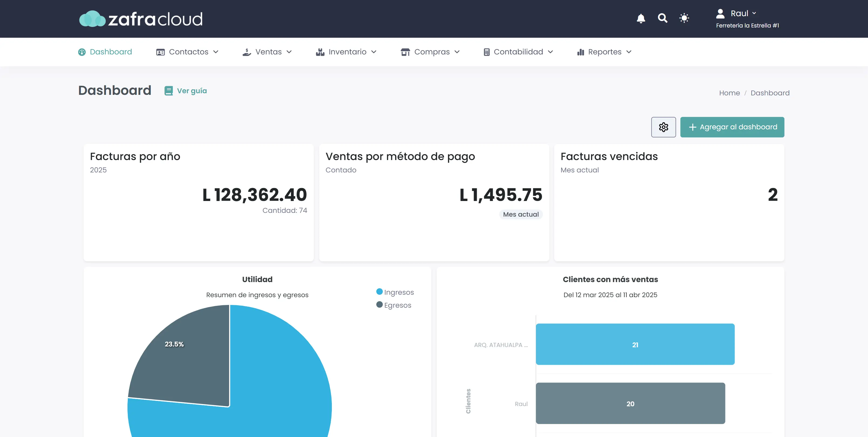Click the Contactos card icon
This screenshot has height=437, width=868.
[160, 52]
